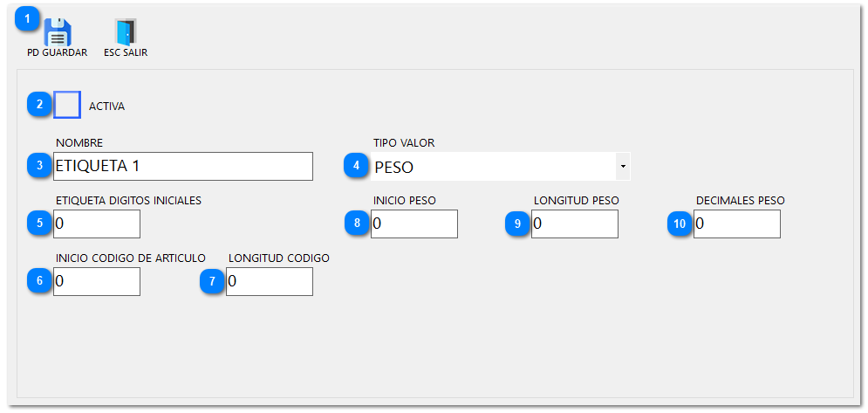The height and width of the screenshot is (413, 868).
Task: Select the PESO combo box value
Action: tap(493, 167)
